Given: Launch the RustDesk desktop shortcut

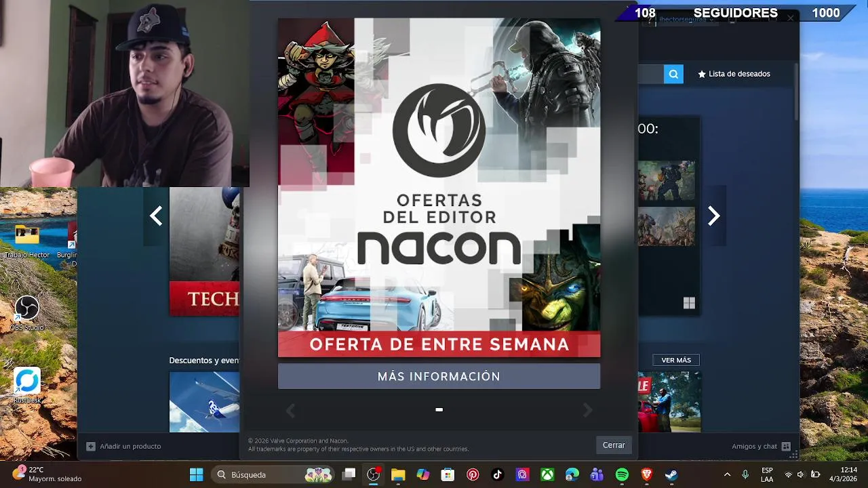Looking at the screenshot, I should pyautogui.click(x=27, y=386).
